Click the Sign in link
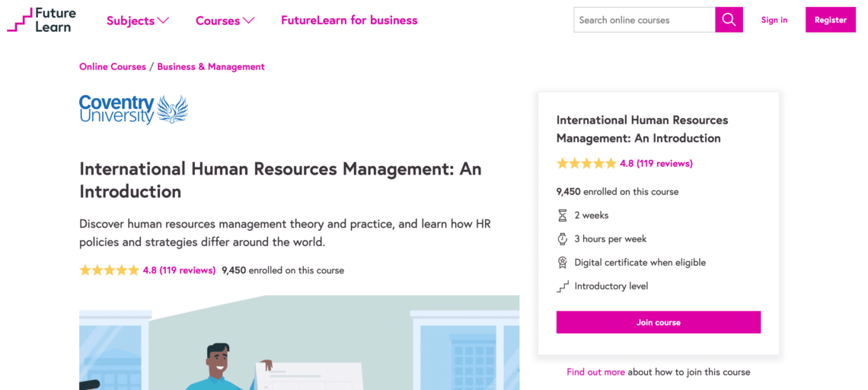Image resolution: width=868 pixels, height=390 pixels. [x=774, y=20]
